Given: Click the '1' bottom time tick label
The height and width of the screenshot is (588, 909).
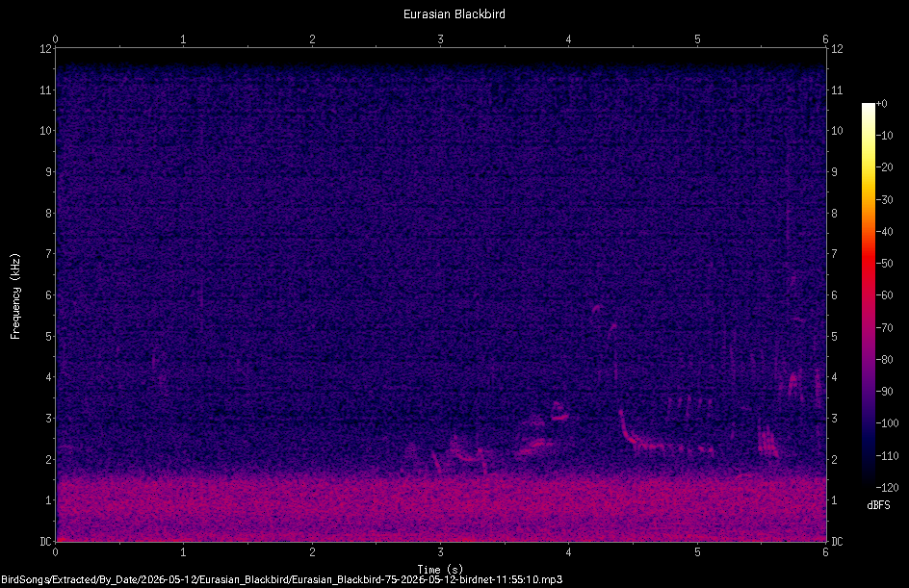Looking at the screenshot, I should [x=183, y=552].
